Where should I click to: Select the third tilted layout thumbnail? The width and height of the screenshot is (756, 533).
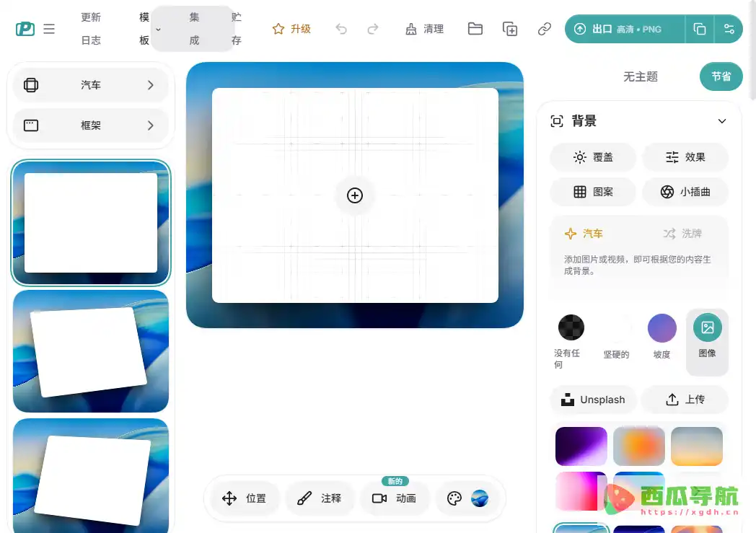coord(91,475)
